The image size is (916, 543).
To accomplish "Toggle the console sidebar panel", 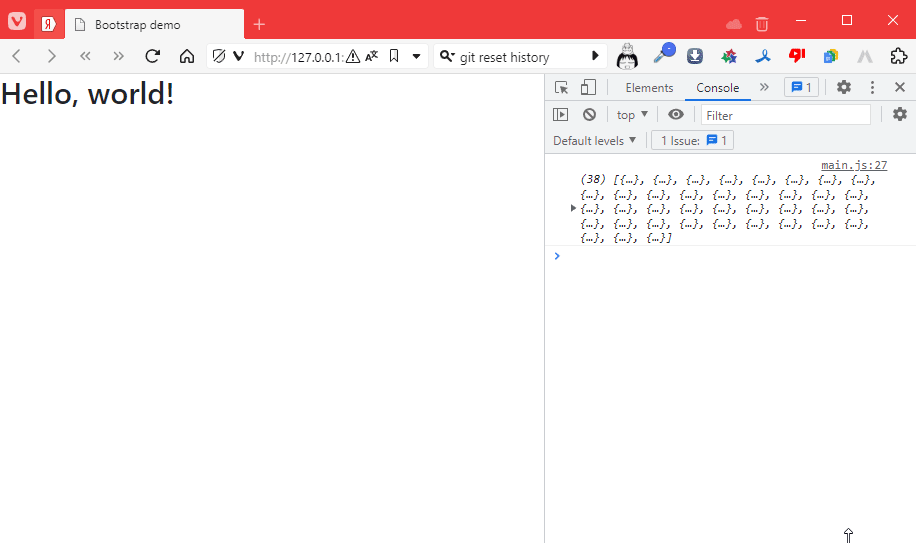I will (561, 115).
